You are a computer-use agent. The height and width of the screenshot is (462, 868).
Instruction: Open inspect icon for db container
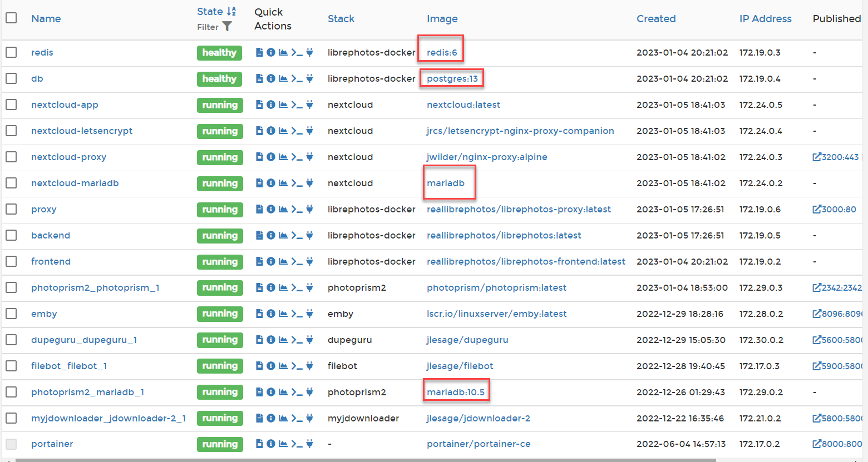(x=271, y=78)
